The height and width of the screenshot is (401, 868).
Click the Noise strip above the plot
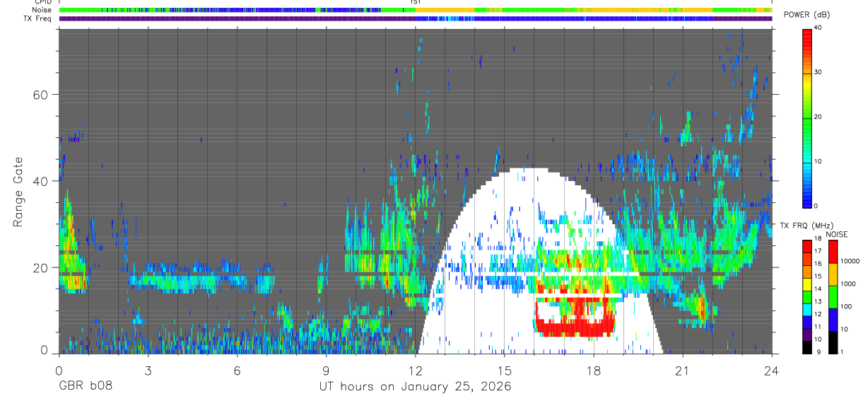(x=416, y=10)
